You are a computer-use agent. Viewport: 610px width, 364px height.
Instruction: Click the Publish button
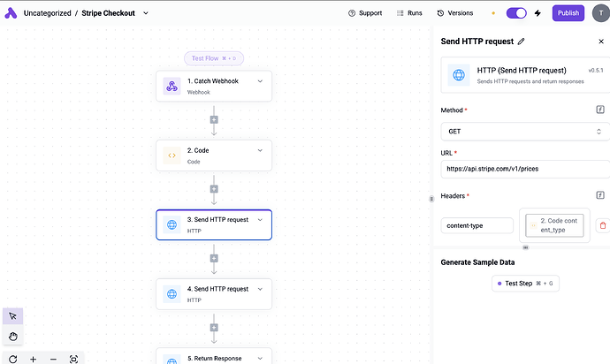coord(568,13)
